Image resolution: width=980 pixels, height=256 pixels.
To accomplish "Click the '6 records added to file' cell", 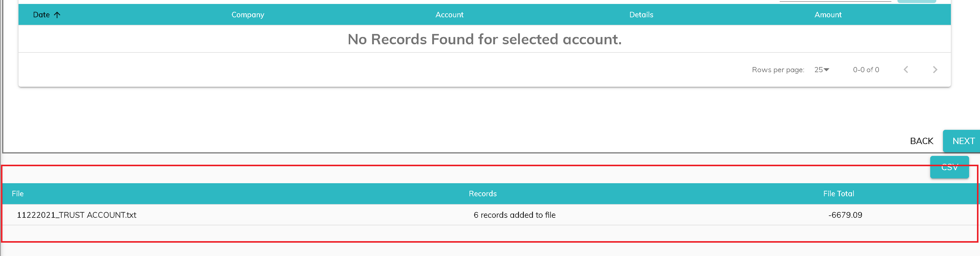I will click(514, 215).
